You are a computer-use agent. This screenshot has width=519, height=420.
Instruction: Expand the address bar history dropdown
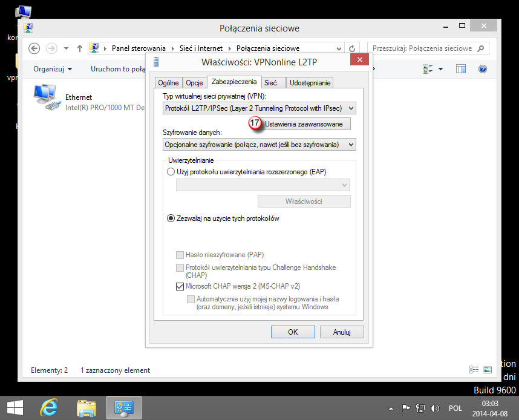(339, 48)
